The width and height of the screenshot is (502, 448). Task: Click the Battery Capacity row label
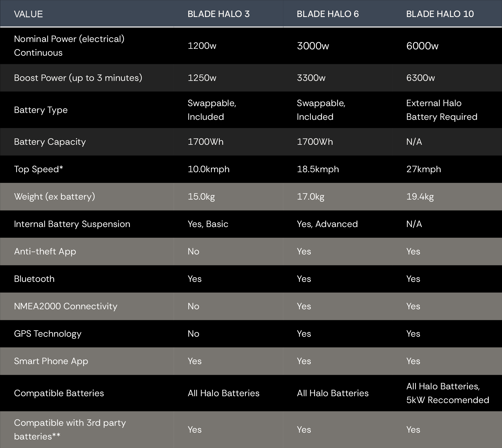point(50,142)
